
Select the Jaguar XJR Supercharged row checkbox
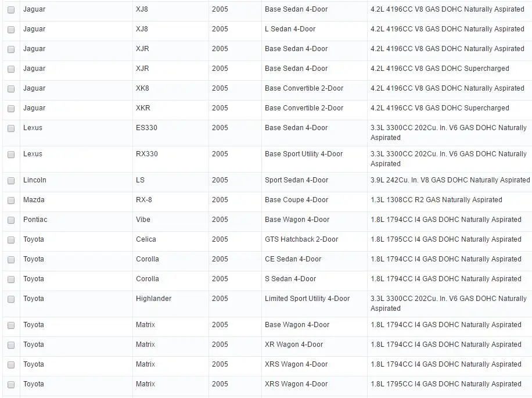tap(11, 69)
